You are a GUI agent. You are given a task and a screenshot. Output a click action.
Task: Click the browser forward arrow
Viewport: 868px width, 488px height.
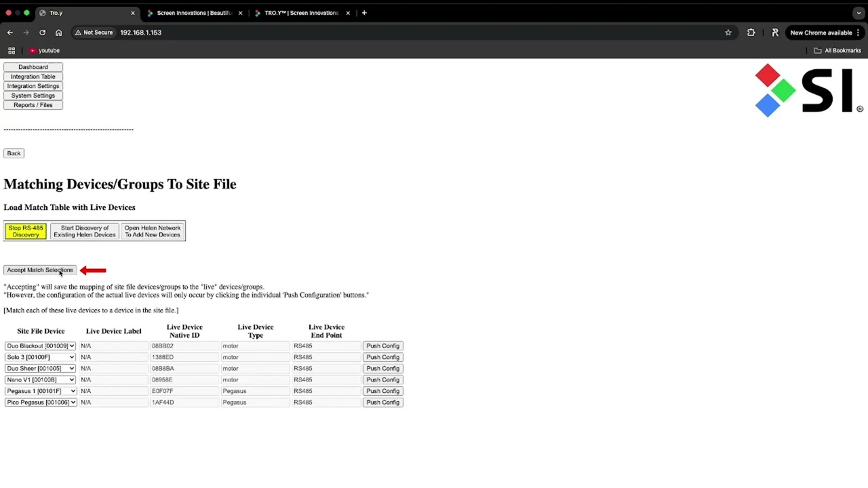[26, 33]
